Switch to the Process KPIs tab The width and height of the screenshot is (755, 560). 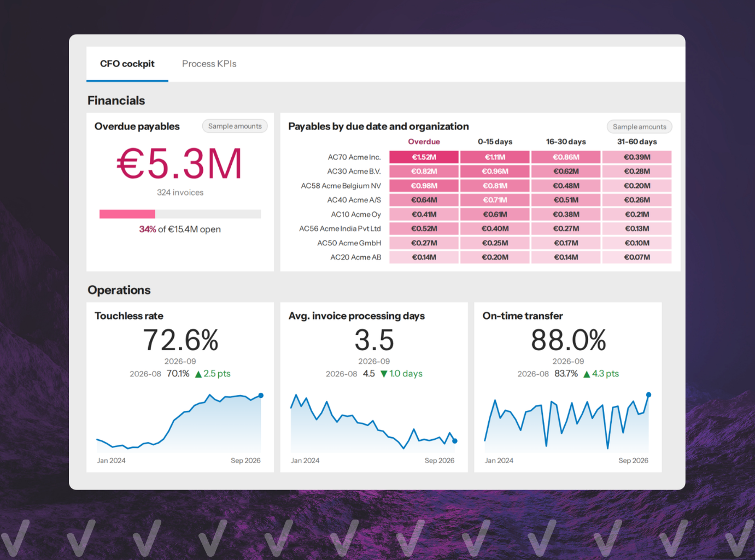(x=209, y=64)
